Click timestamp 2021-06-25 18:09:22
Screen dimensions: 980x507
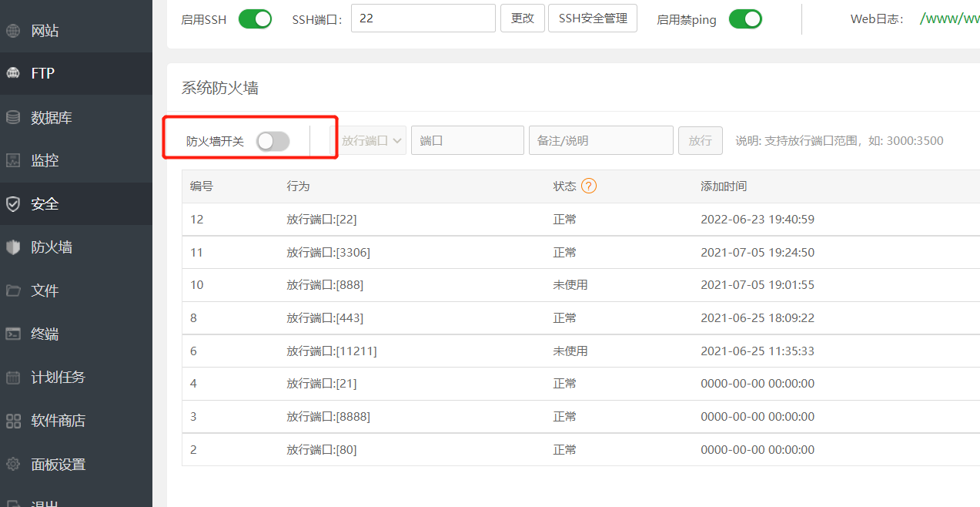tap(758, 318)
